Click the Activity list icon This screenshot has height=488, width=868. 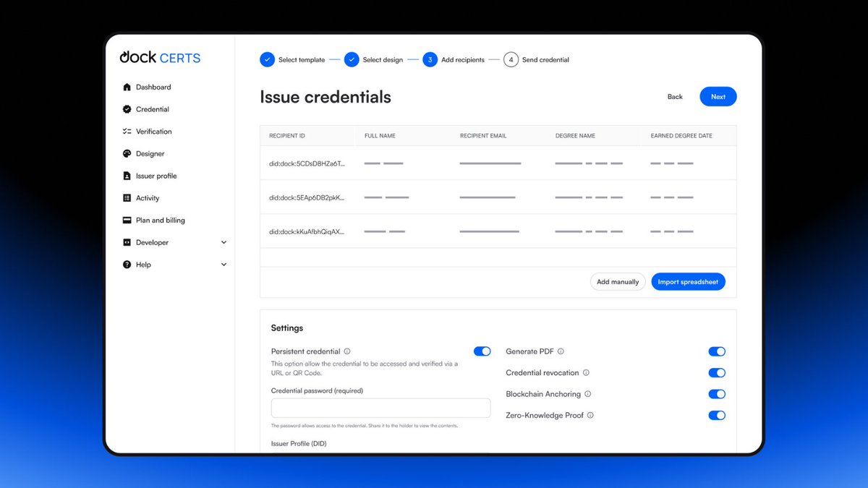(x=127, y=198)
